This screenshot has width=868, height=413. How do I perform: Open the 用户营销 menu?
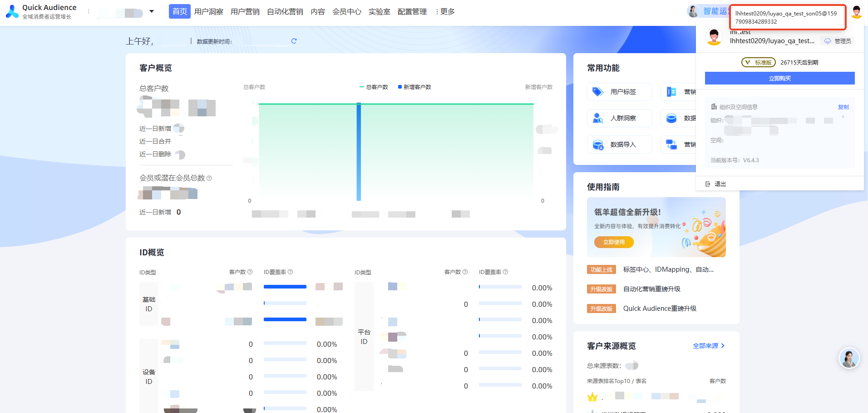click(x=245, y=11)
